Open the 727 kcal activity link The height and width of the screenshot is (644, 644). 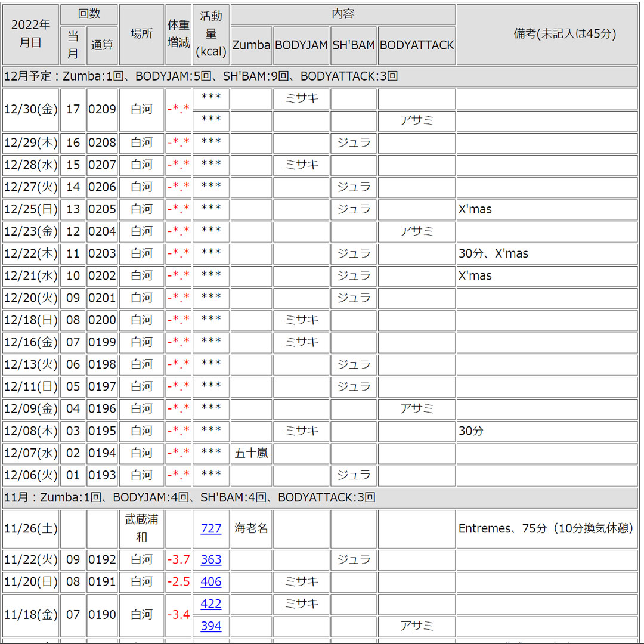(210, 528)
